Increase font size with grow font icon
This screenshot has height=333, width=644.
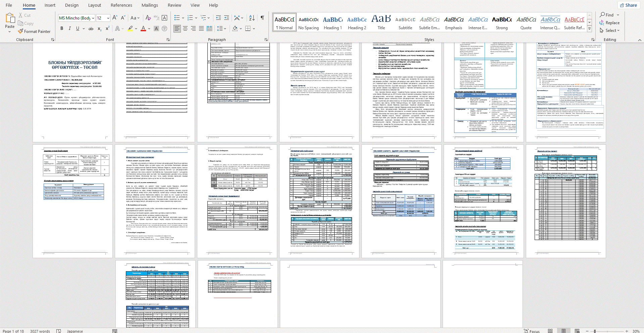(x=115, y=18)
